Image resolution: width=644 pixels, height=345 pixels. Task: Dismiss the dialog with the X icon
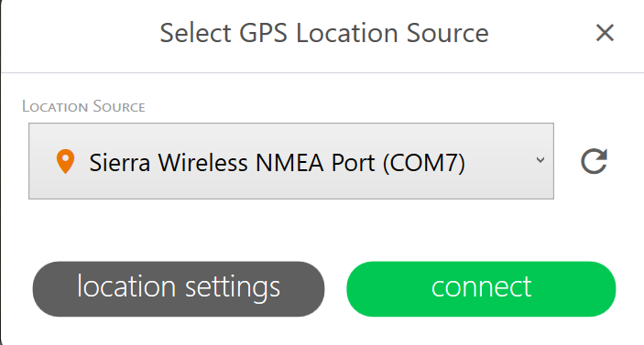click(605, 33)
